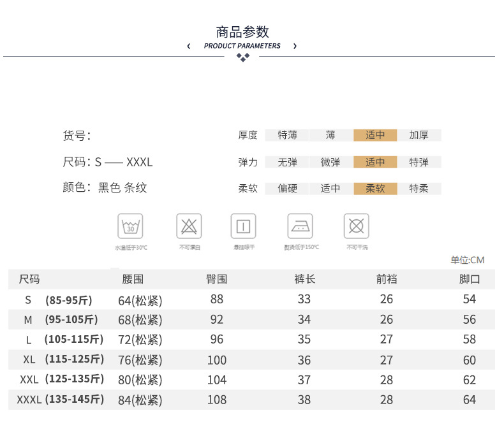Click the hang-dry square icon
Image resolution: width=504 pixels, height=427 pixels.
pyautogui.click(x=243, y=226)
